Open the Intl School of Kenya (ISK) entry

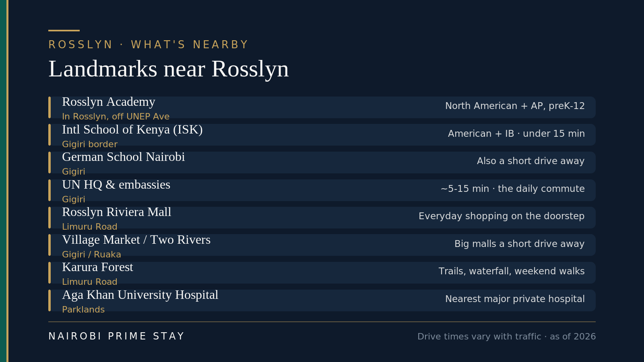322,135
